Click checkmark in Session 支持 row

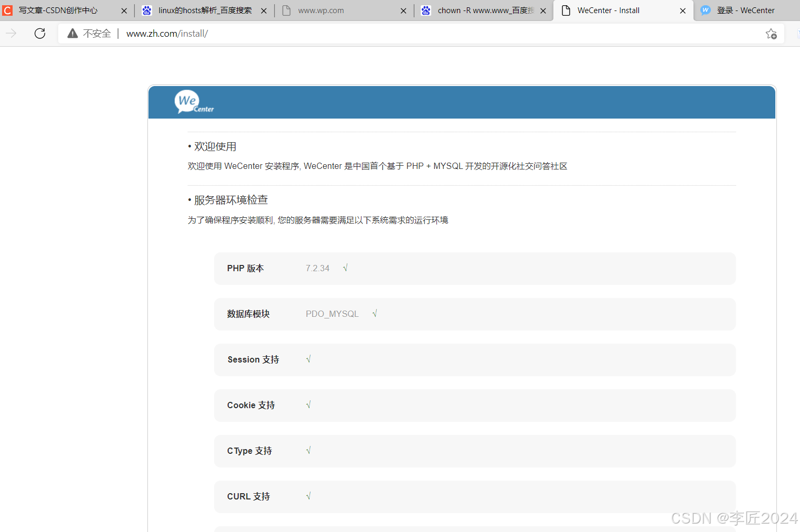coord(308,359)
